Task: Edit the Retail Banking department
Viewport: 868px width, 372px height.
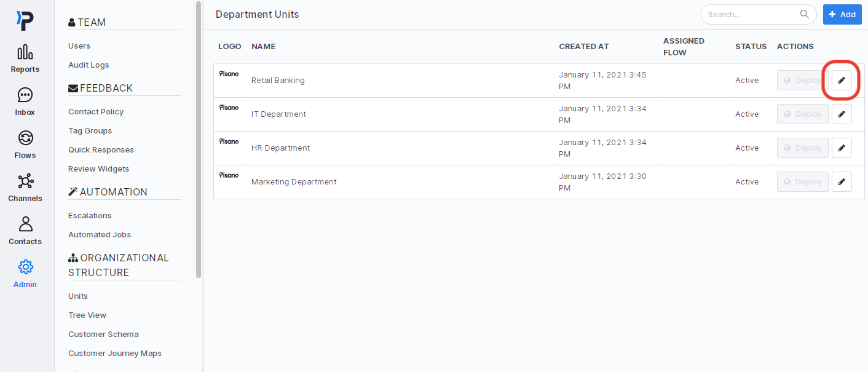Action: coord(841,80)
